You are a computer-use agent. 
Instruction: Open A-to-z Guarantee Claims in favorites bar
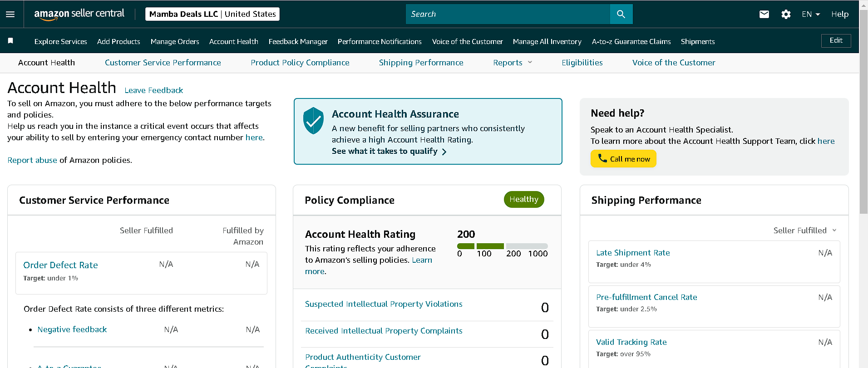631,41
